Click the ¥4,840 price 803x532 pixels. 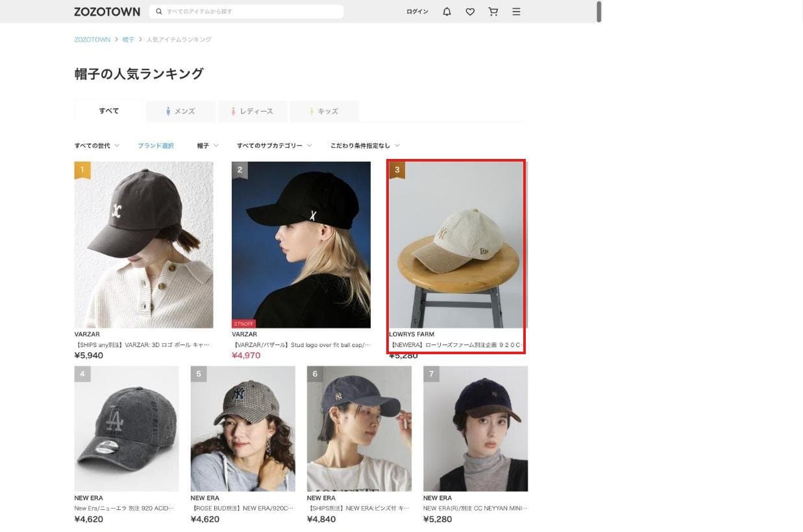[x=321, y=519]
